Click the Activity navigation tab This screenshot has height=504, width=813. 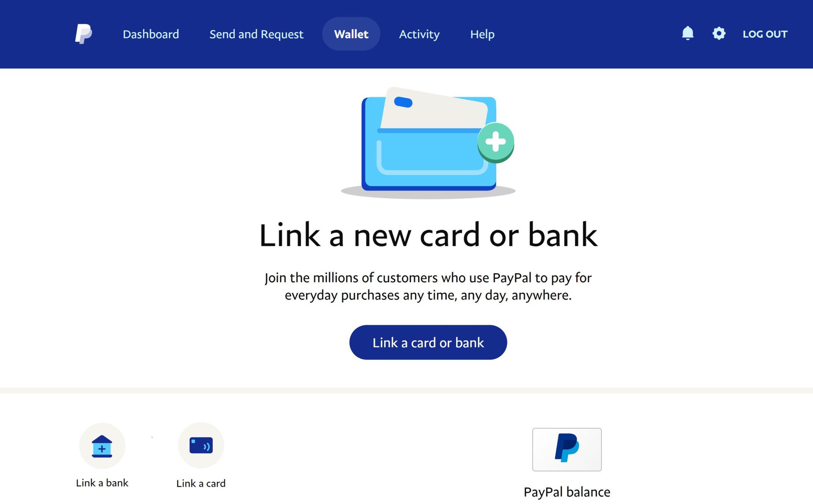pos(419,34)
